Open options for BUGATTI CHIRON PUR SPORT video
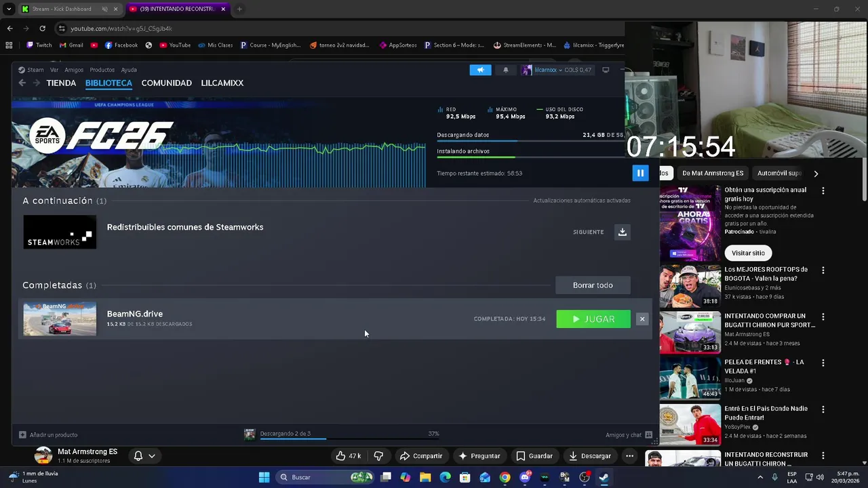868x488 pixels. pos(823,317)
